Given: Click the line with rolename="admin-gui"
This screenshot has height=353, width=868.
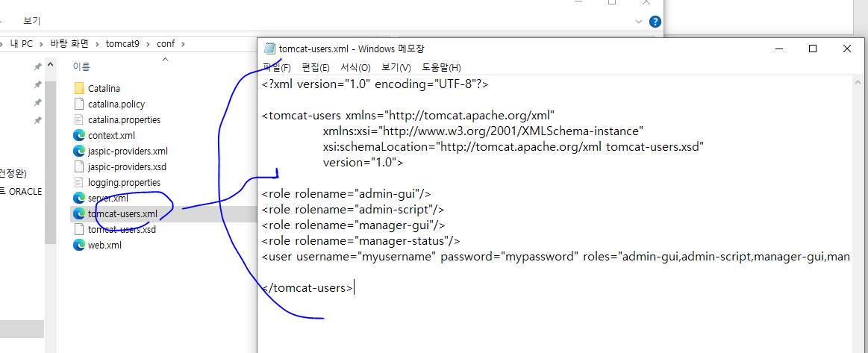Looking at the screenshot, I should (346, 193).
